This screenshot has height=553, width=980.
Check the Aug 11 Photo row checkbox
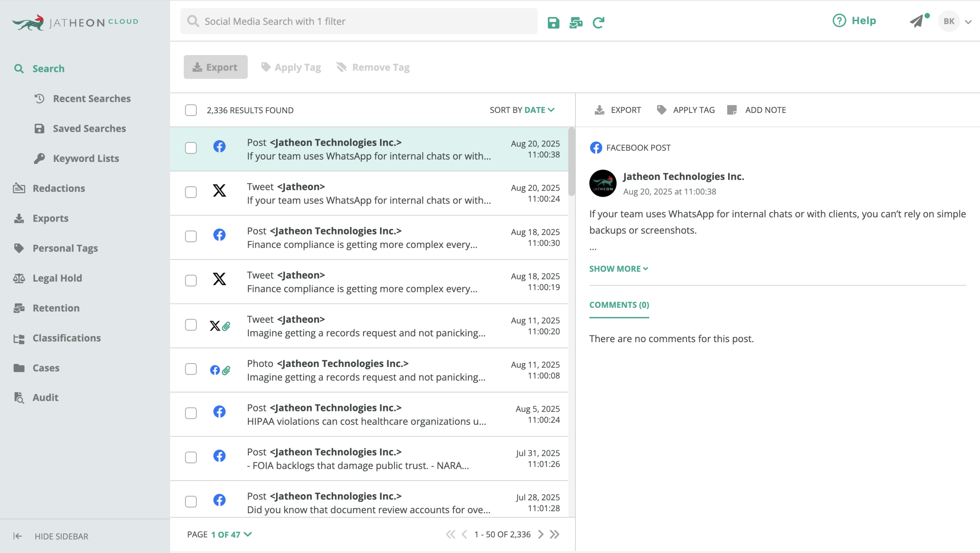(x=191, y=369)
